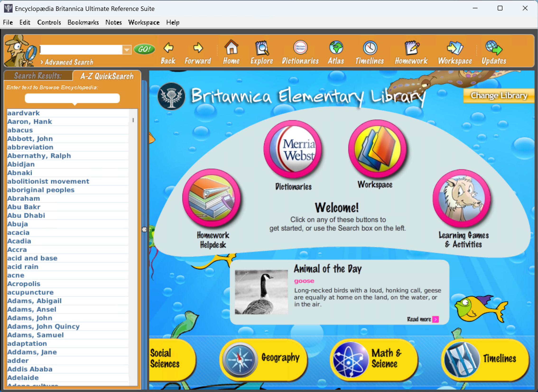Click Change Library button
Screen dimensions: 538x392
[x=499, y=96]
